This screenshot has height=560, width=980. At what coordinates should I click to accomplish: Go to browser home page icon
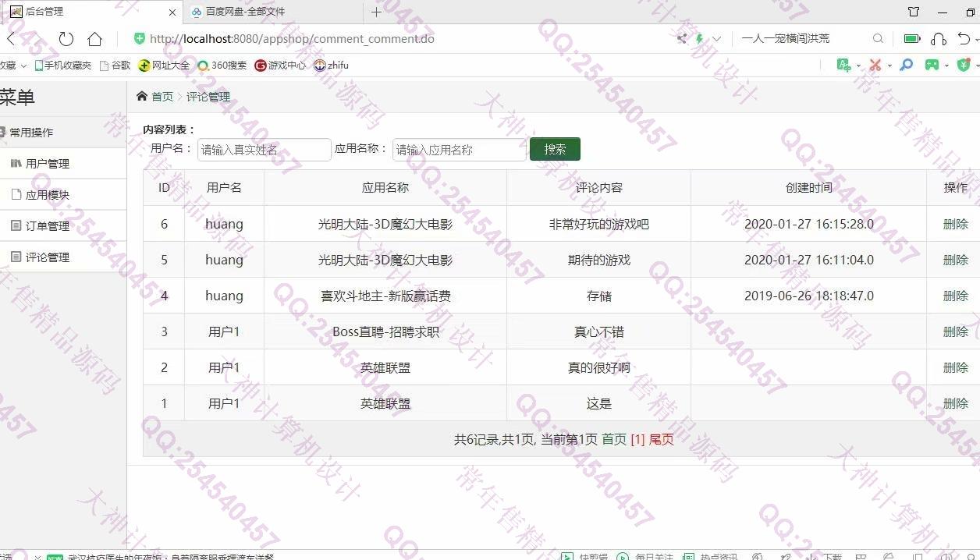pos(95,39)
